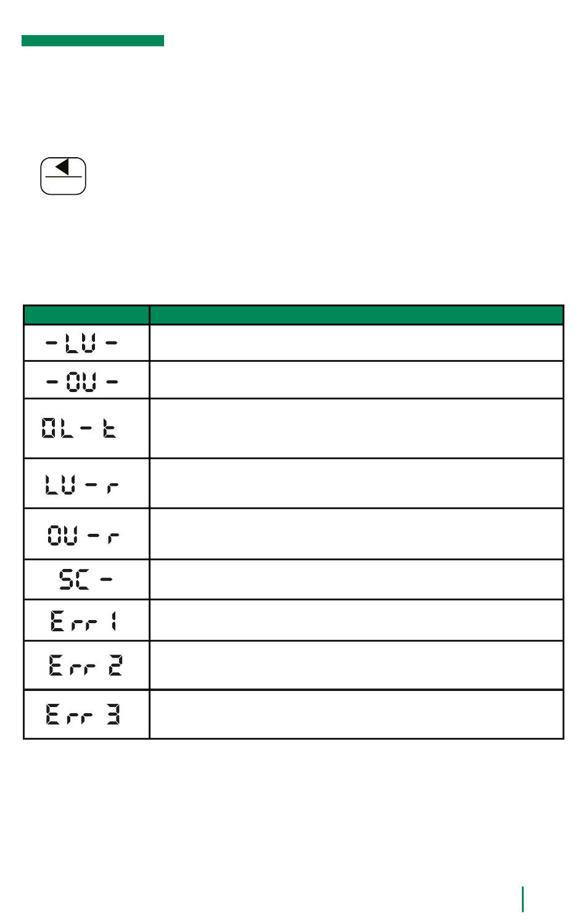The height and width of the screenshot is (924, 586).
Task: Click the green title bar at top
Action: (93, 41)
